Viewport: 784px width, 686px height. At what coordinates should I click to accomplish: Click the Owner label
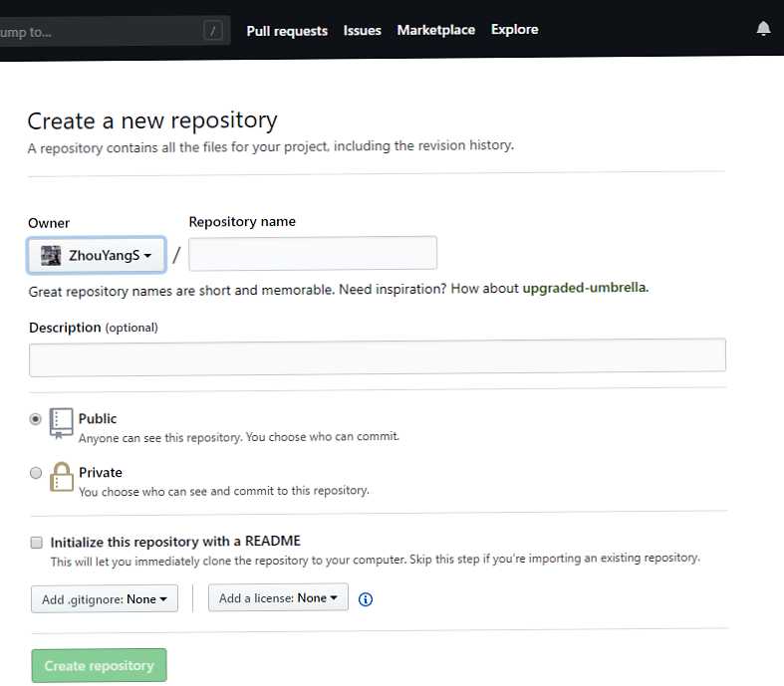point(49,223)
